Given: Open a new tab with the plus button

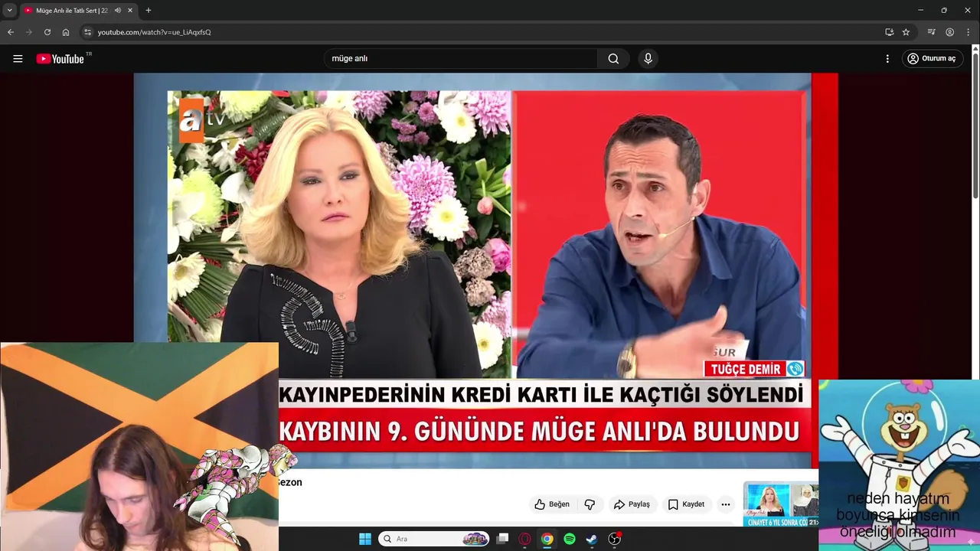Looking at the screenshot, I should 149,11.
